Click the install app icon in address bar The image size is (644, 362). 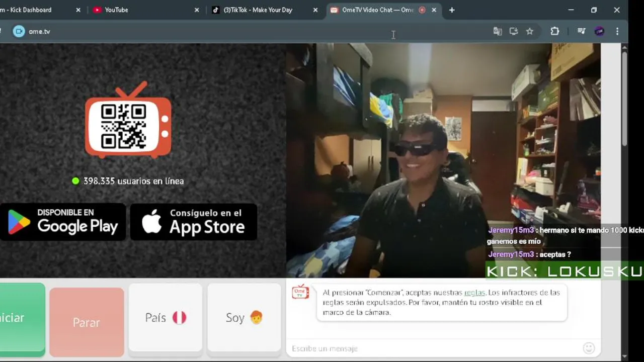coord(514,31)
